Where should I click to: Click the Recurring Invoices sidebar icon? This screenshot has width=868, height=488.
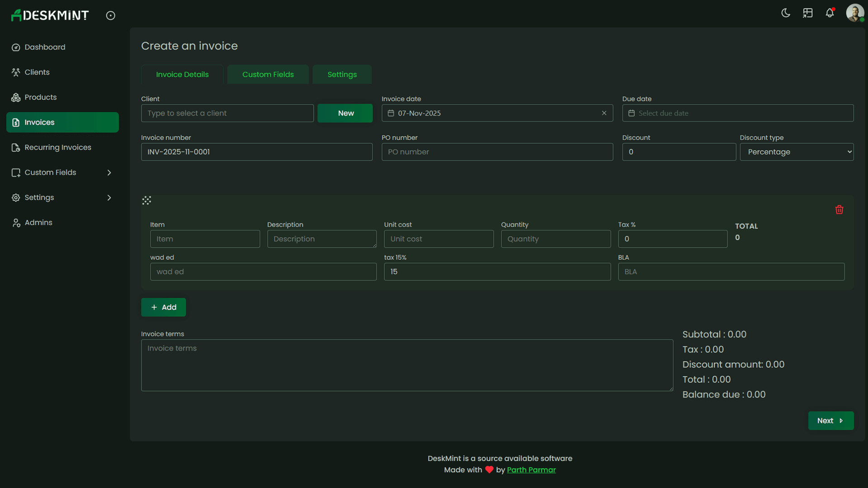[16, 147]
